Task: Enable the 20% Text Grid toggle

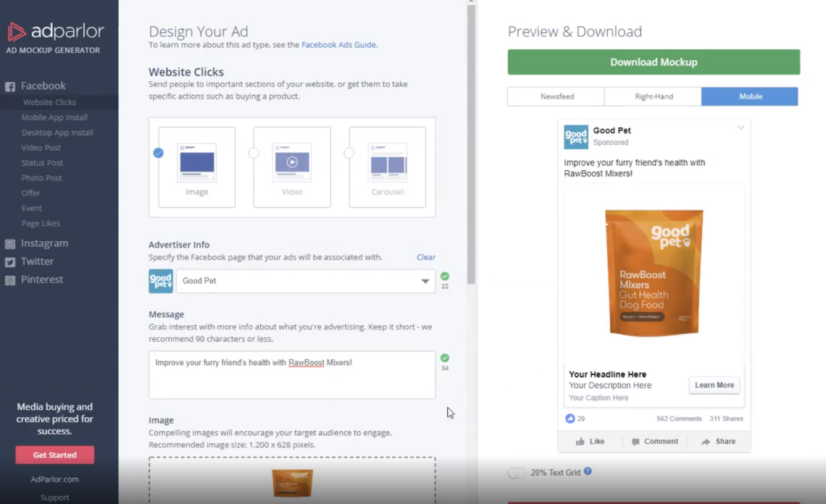Action: (x=517, y=472)
